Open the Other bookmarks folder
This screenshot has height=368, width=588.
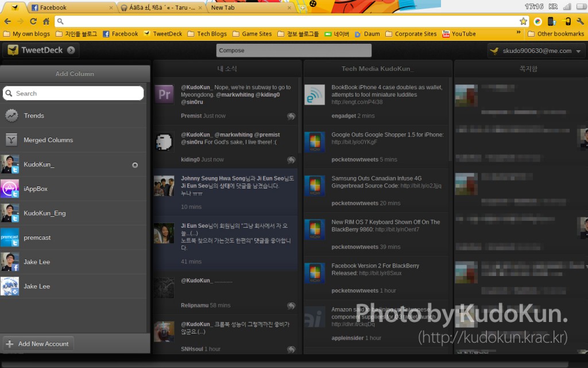[556, 34]
